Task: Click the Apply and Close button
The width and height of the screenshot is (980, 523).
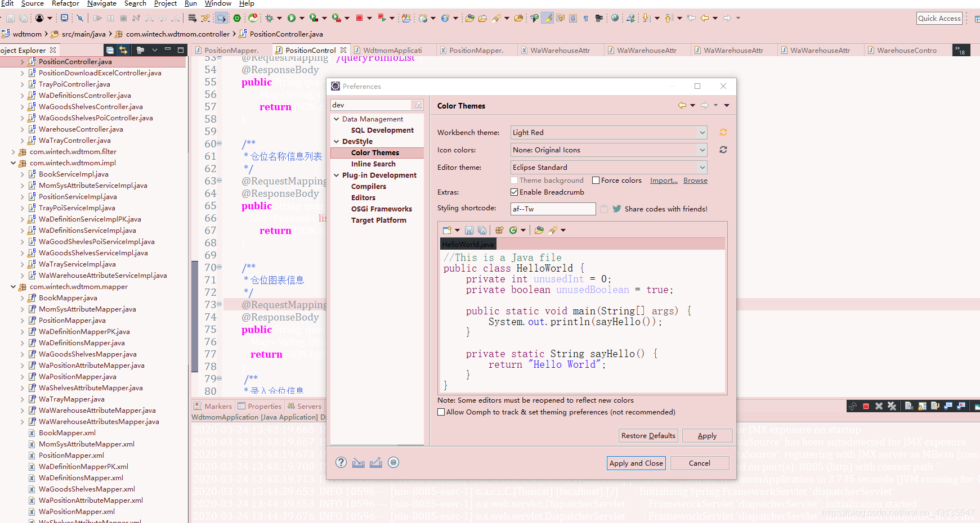Action: [x=637, y=463]
